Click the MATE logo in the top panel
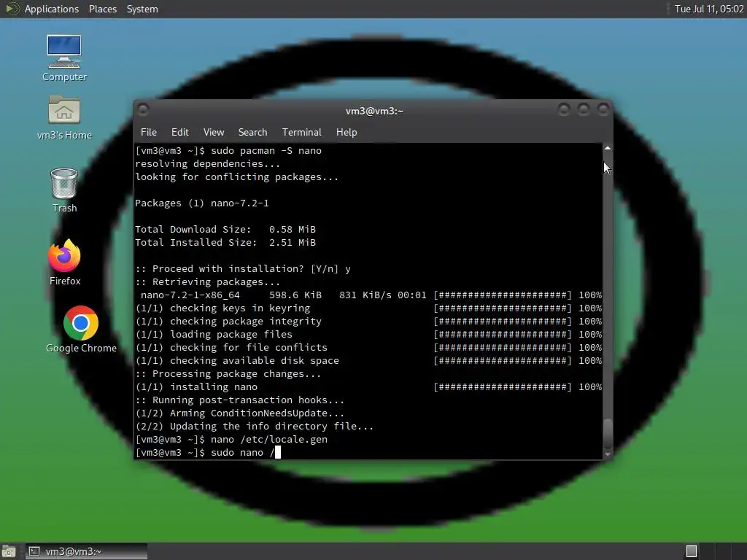 (x=12, y=9)
